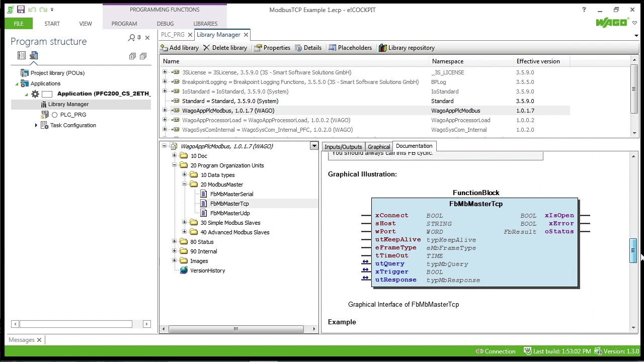The image size is (644, 362).
Task: Switch to the PLC_PRG editor tab
Action: [x=173, y=35]
